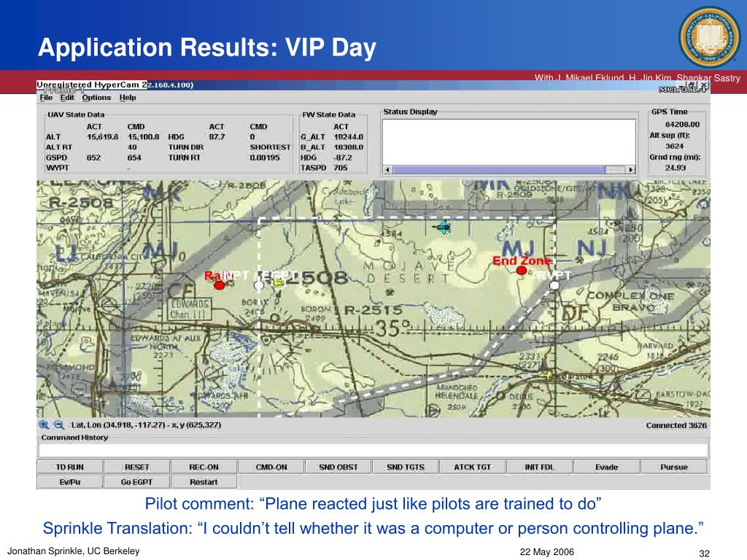747x560 pixels.
Task: Click the Go EGPT button
Action: pos(136,482)
